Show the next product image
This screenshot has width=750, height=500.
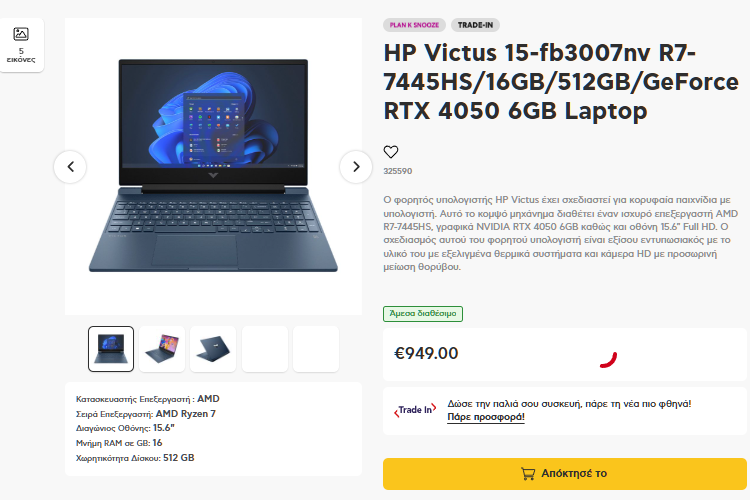355,167
